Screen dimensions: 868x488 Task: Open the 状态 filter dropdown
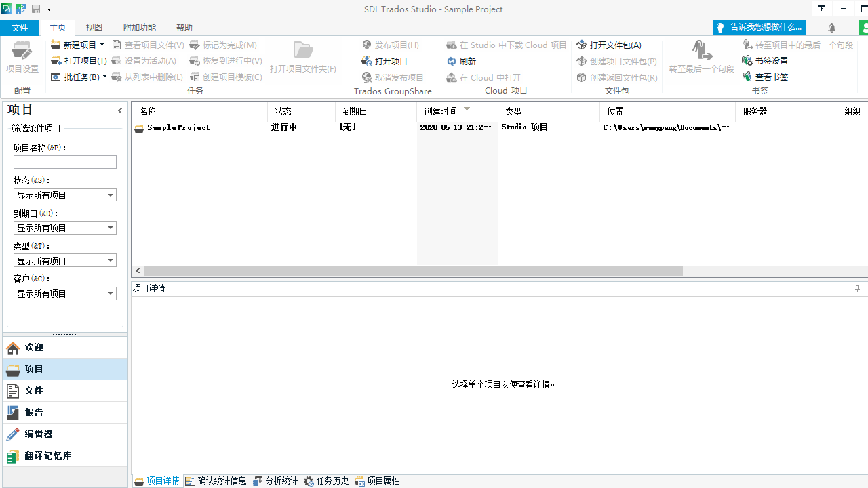click(110, 195)
